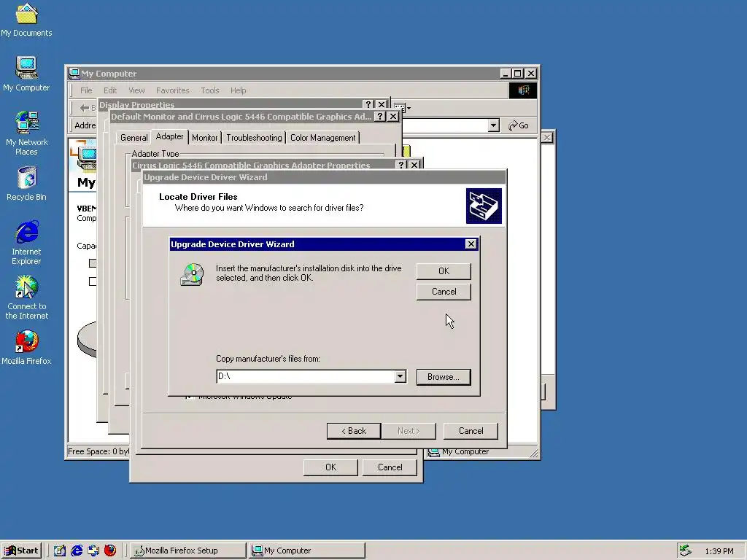Click the D:\ path input field
Screen dimensions: 747x560
[x=306, y=376]
